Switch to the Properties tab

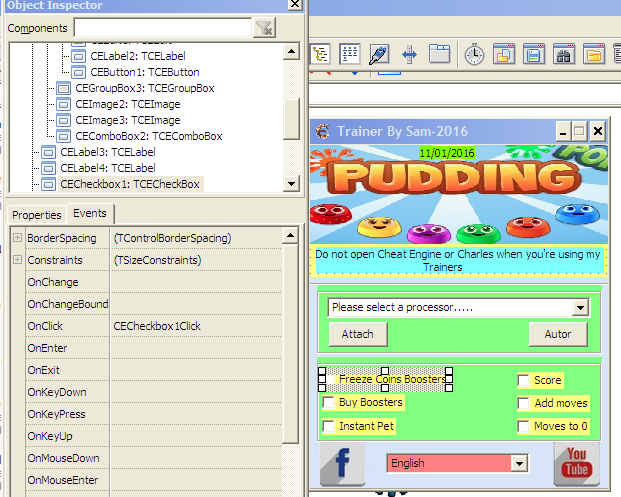click(x=37, y=215)
